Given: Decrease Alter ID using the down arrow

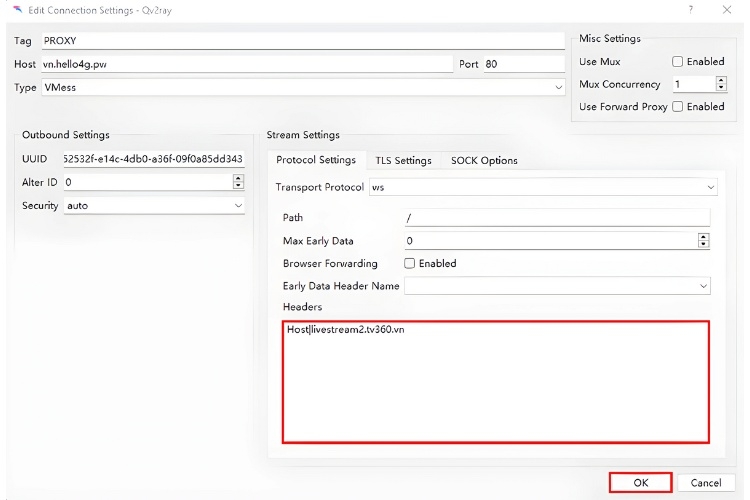Looking at the screenshot, I should click(x=238, y=185).
